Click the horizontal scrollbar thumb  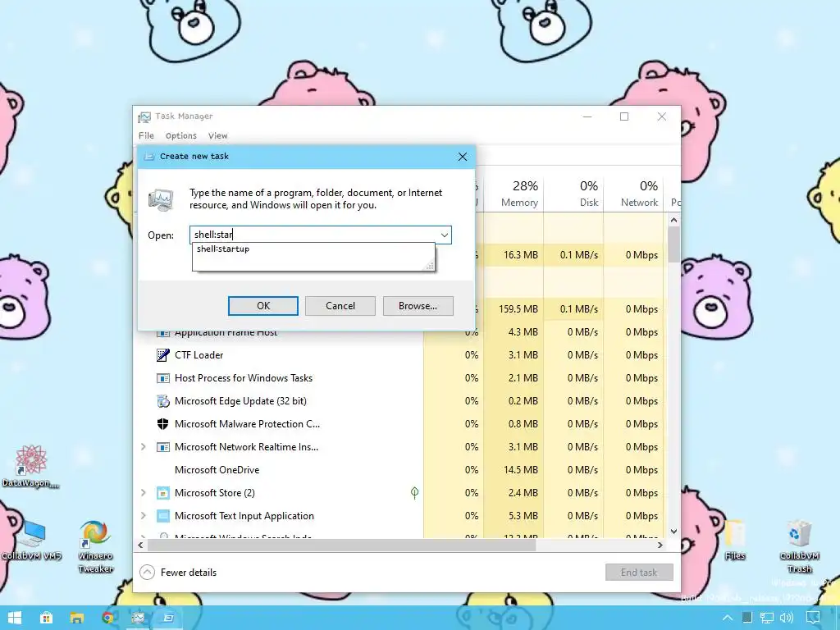[341, 545]
